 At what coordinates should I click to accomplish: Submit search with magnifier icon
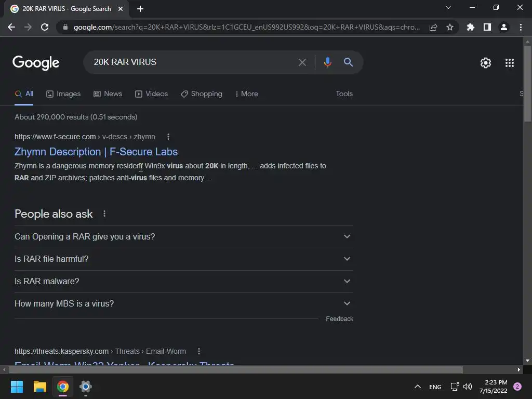348,62
